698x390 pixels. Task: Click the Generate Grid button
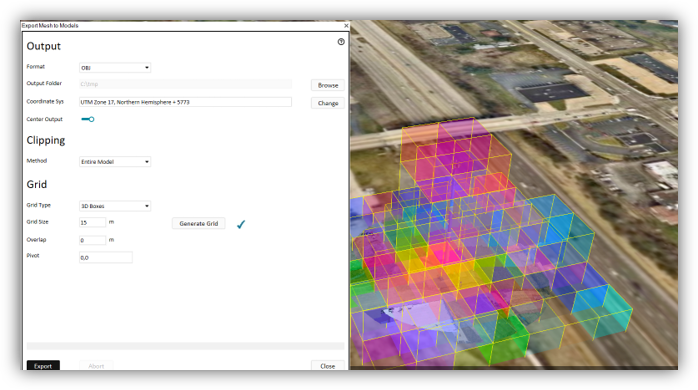(199, 223)
